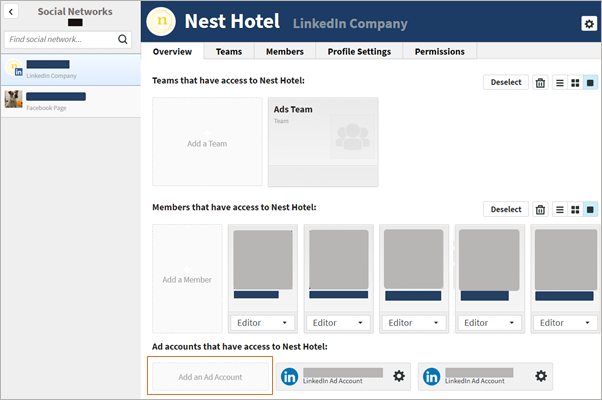The height and width of the screenshot is (400, 602).
Task: Open settings gear of first LinkedIn Ad Account
Action: (x=399, y=376)
